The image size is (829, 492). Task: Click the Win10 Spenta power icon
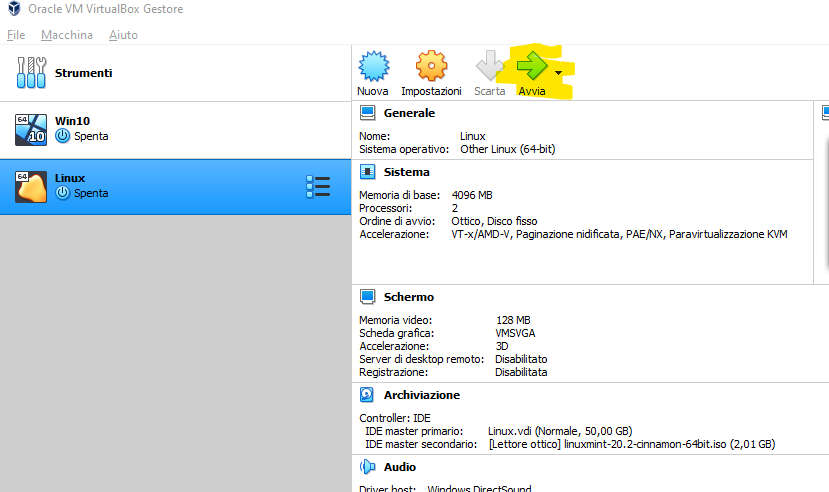(62, 136)
